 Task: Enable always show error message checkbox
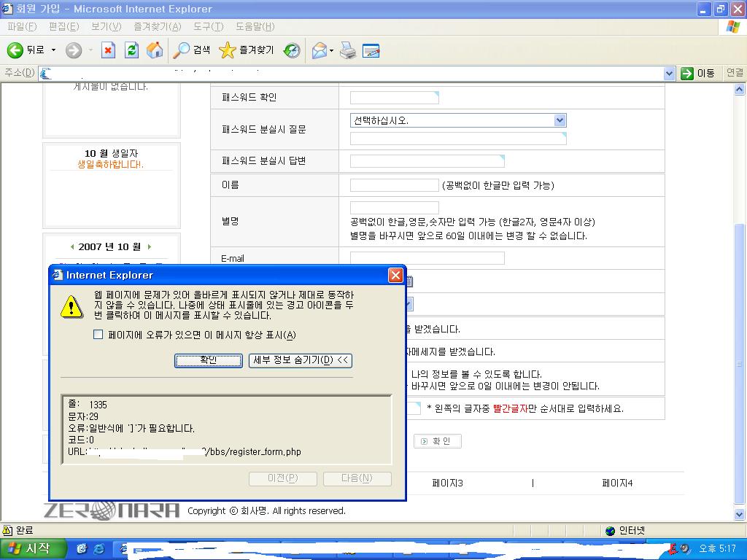tap(98, 335)
